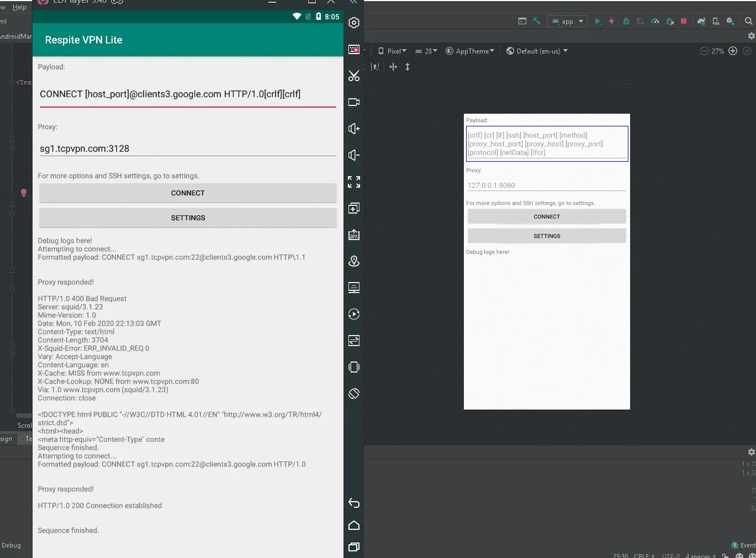
Task: Open LDPlayer multi-instance manager
Action: (x=354, y=208)
